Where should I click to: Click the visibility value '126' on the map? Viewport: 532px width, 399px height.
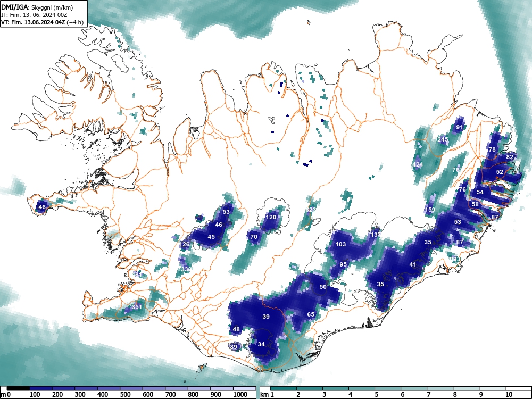(184, 244)
